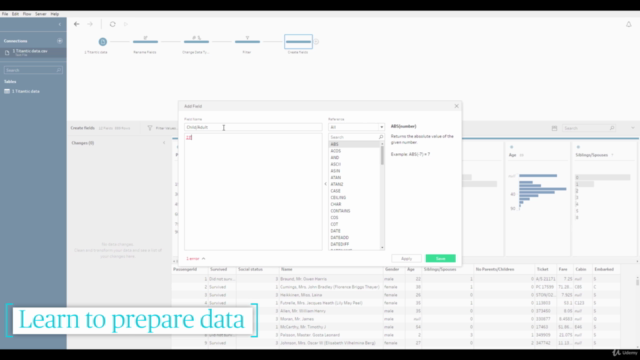Click the Name column header in grid
Screen dimensions: 640x360
point(287,269)
